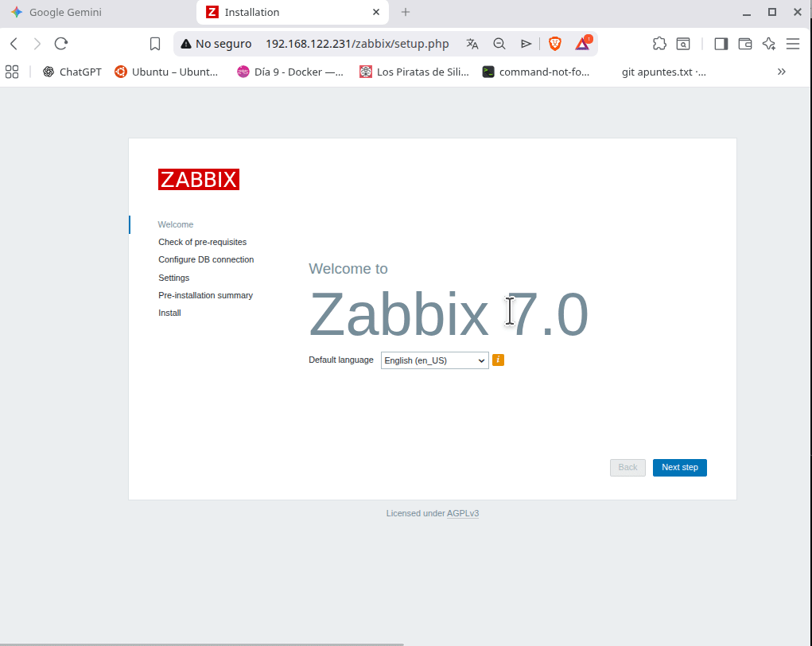812x646 pixels.
Task: Click the browser forward arrow
Action: (x=37, y=44)
